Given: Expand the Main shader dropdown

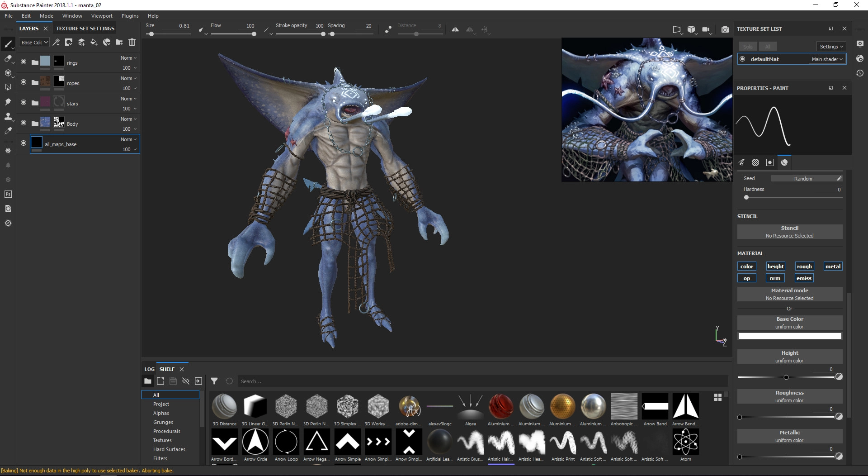Looking at the screenshot, I should tap(827, 59).
